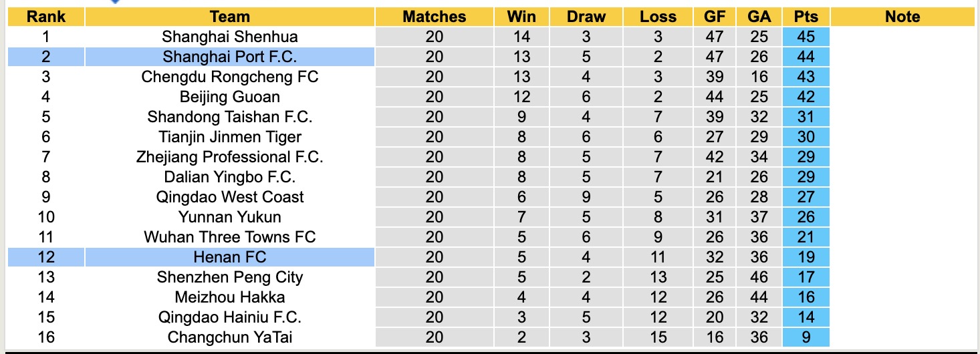Image resolution: width=980 pixels, height=354 pixels.
Task: Select Wuhan Three Towns FC team
Action: [x=229, y=237]
